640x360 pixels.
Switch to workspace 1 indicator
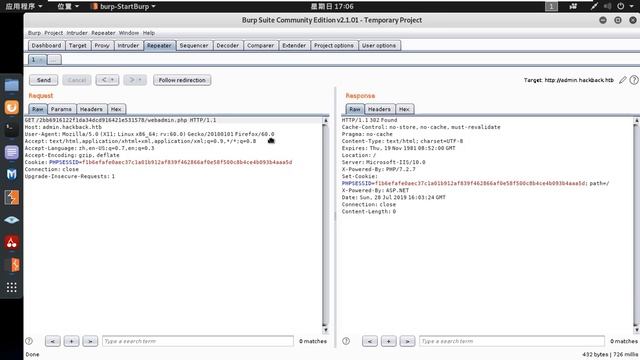click(551, 6)
